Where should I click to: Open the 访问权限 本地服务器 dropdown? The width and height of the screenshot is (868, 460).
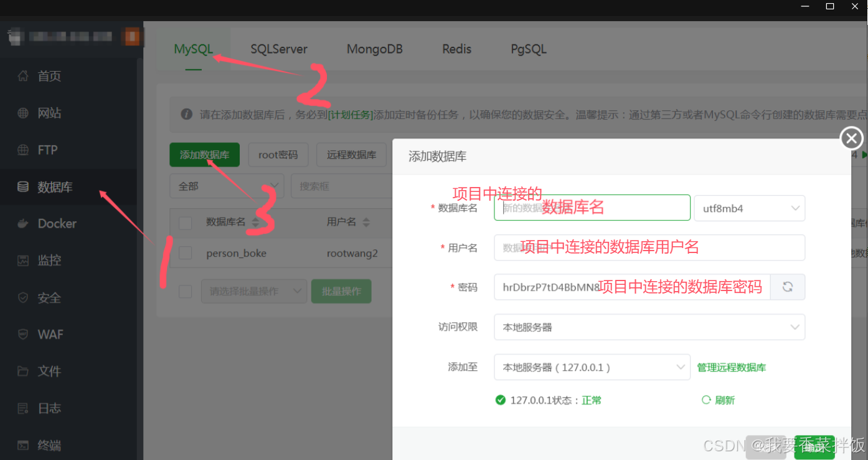click(649, 327)
